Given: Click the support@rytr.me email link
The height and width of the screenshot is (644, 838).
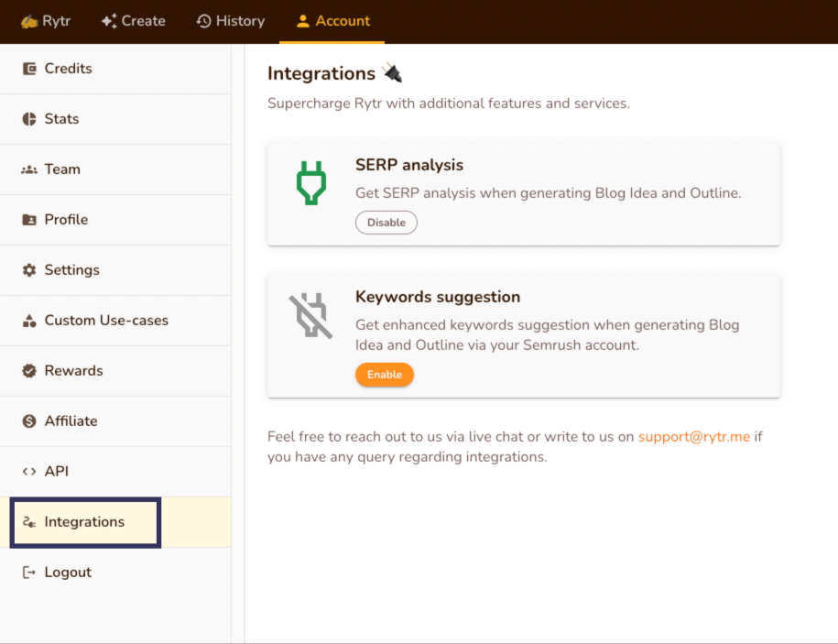Looking at the screenshot, I should point(693,437).
